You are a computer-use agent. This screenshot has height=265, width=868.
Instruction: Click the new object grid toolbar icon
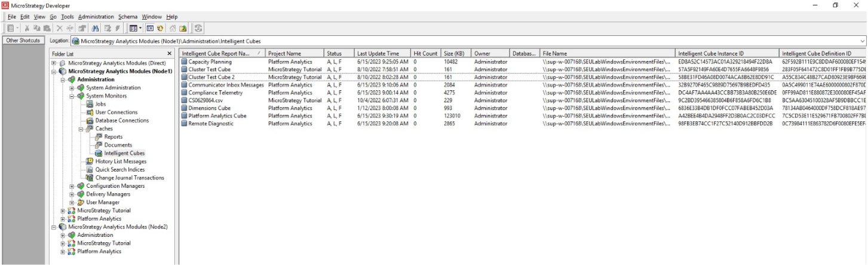11,28
